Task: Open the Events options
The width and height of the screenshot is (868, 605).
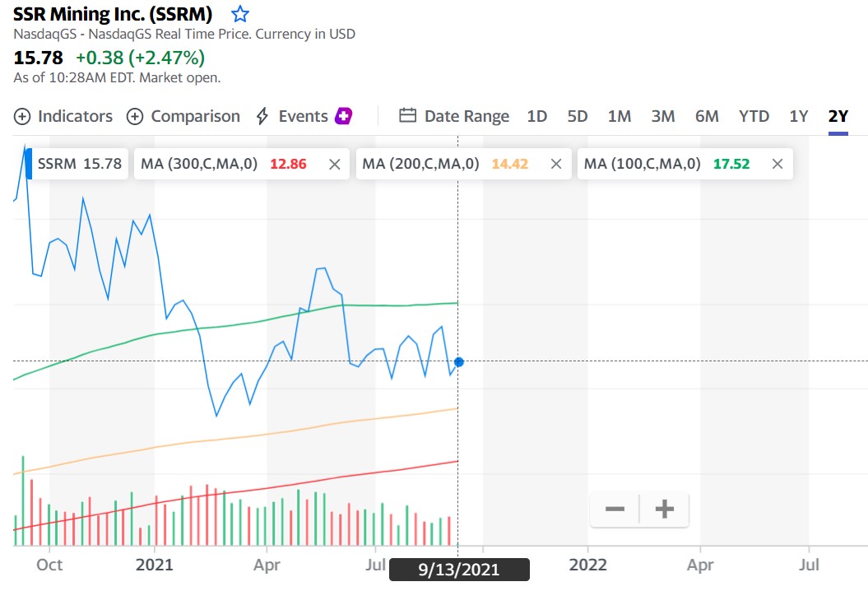Action: click(292, 116)
